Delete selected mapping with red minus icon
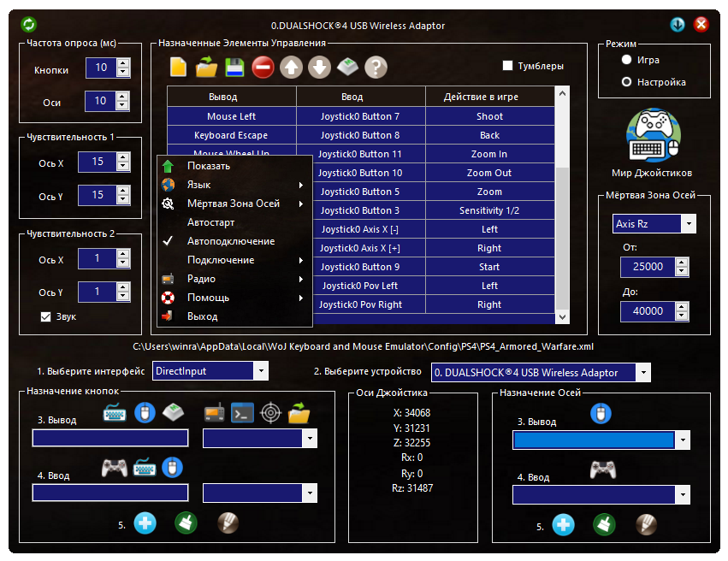Screen dimensions: 728x561 coord(263,68)
